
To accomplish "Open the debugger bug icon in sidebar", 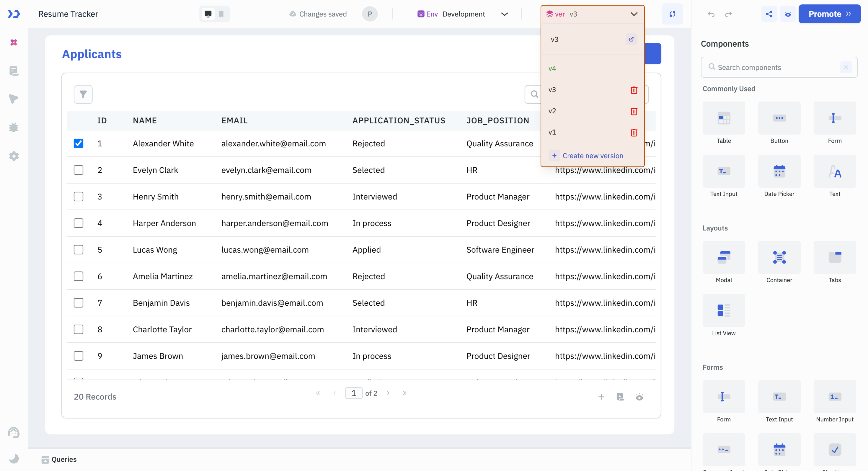I will coord(14,127).
